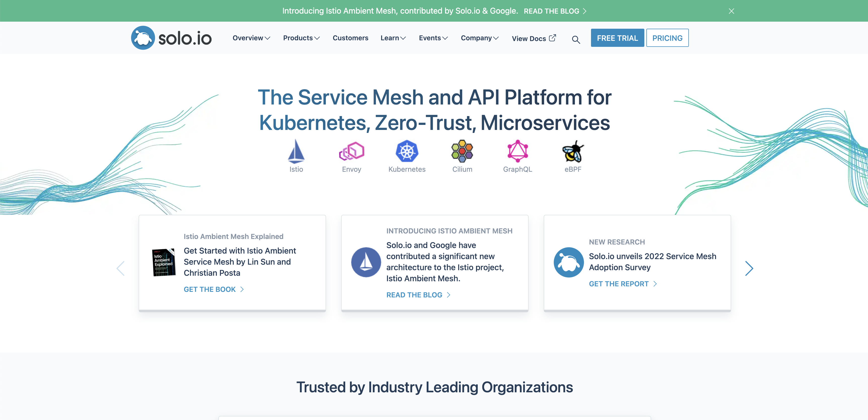Click the solo.io logo
868x420 pixels.
point(171,38)
